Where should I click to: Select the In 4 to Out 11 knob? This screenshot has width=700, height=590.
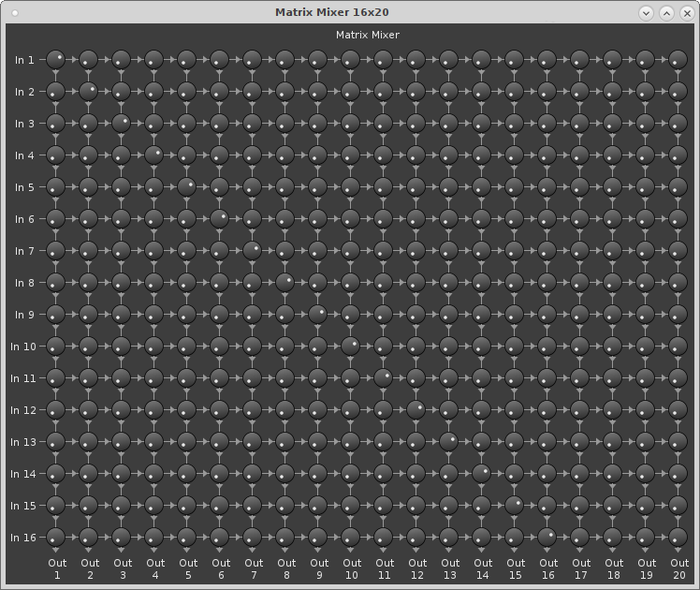click(383, 155)
